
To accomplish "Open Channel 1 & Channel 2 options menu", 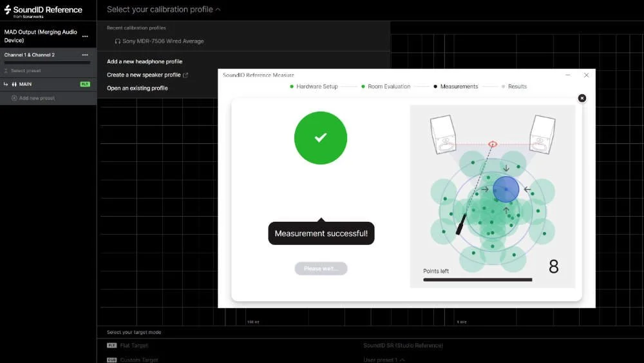I will (85, 55).
